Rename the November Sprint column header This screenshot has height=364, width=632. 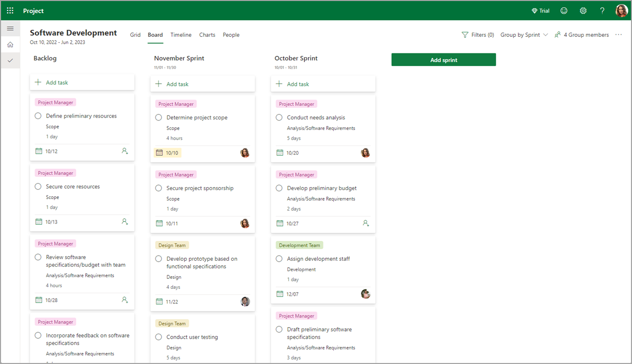pos(179,58)
